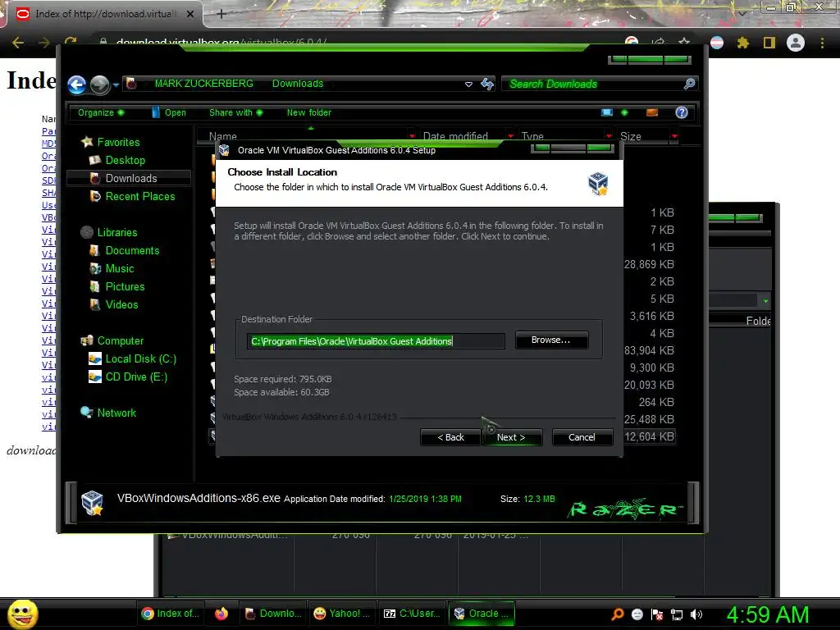Open the Date modified column filter dropdown
840x630 pixels.
tap(510, 135)
